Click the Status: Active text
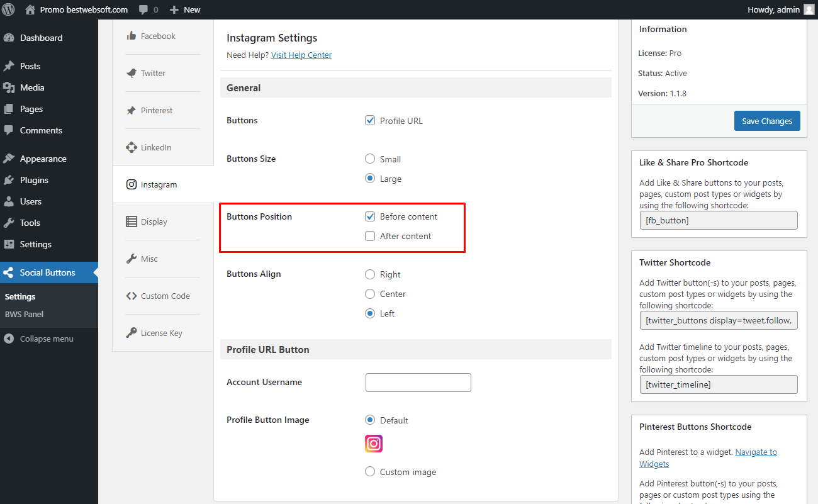Screen dimensions: 818x504 pyautogui.click(x=663, y=73)
